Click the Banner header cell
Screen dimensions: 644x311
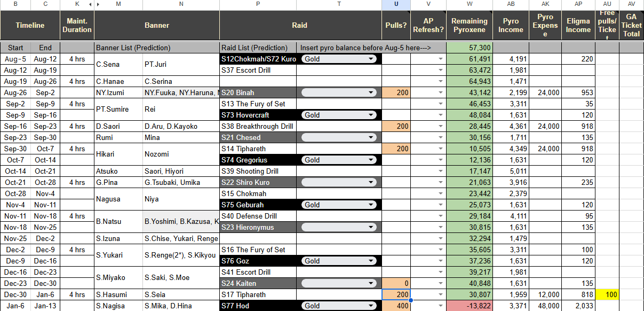[157, 25]
